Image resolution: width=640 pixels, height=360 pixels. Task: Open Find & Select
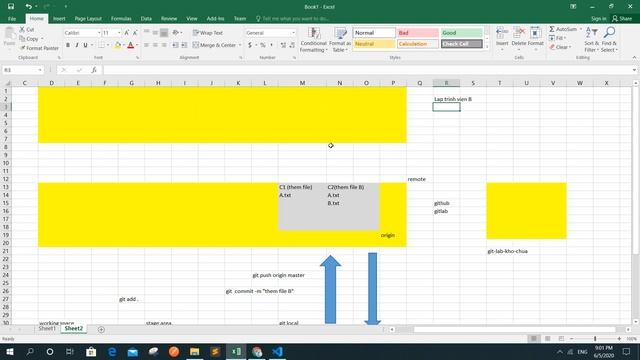click(609, 40)
